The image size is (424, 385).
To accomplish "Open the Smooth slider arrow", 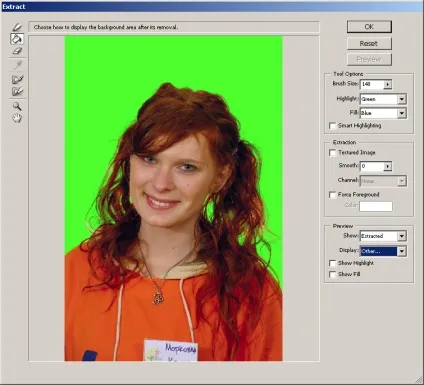I will click(x=387, y=166).
